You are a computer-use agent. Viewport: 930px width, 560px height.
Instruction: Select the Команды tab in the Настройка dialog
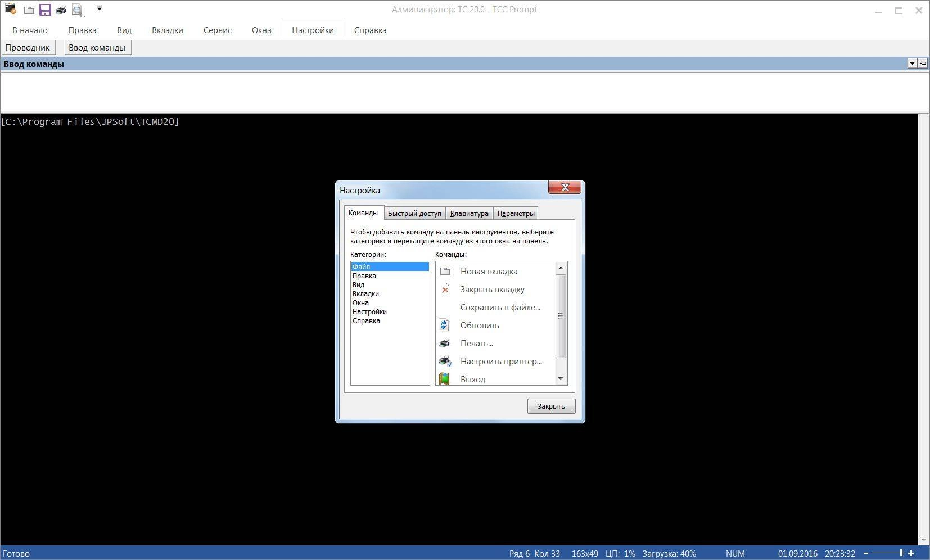363,213
